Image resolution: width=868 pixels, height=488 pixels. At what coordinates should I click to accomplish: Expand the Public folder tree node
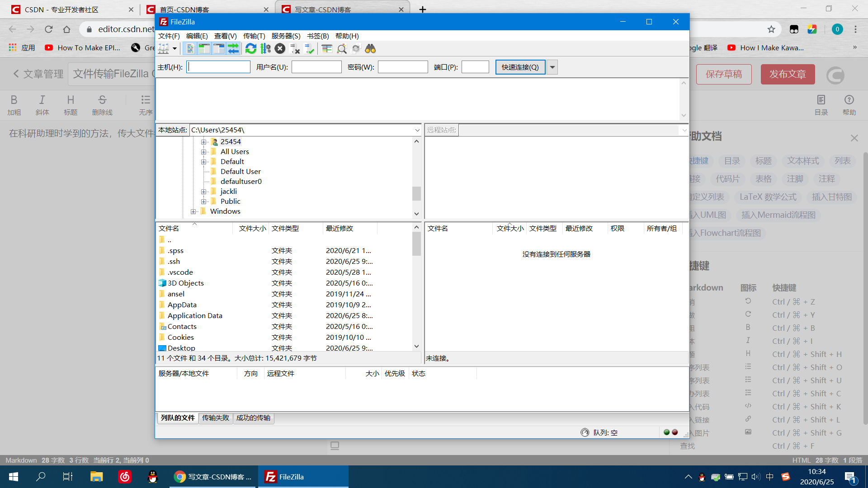[x=203, y=202]
